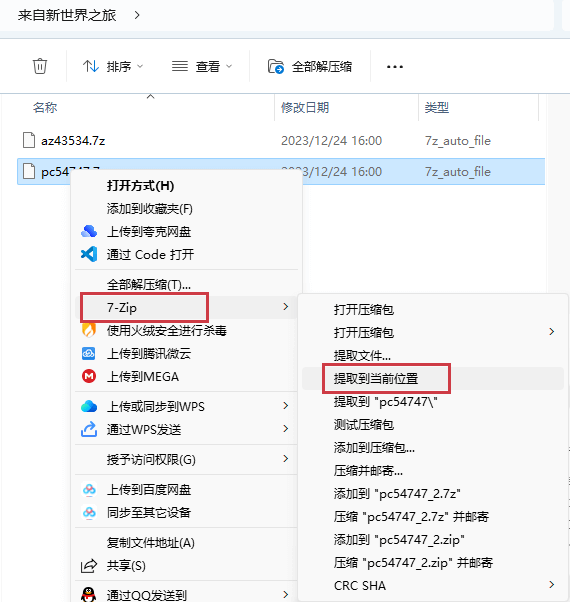Image resolution: width=570 pixels, height=602 pixels.
Task: Select 上传到MEGA
Action: click(x=143, y=377)
